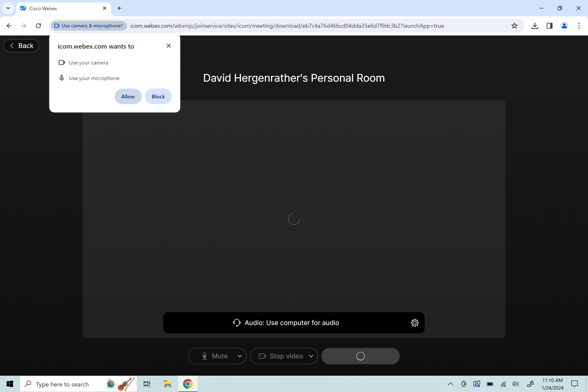Click the display connect tray icon
Image resolution: width=588 pixels, height=392 pixels.
[x=477, y=384]
